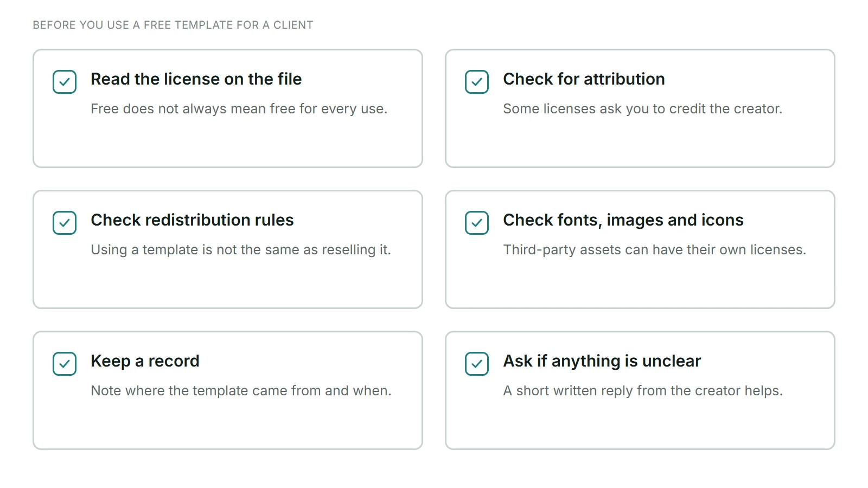Image resolution: width=868 pixels, height=488 pixels.
Task: Toggle 'Ask if anything is unclear' checkbox
Action: tap(477, 364)
